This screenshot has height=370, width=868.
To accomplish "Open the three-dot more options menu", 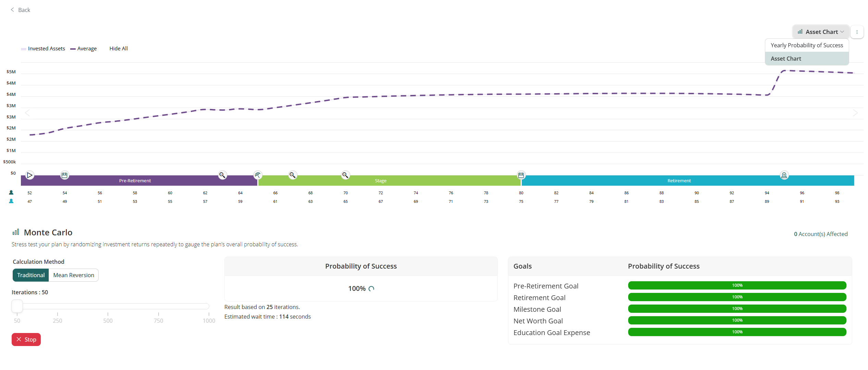I will click(857, 32).
